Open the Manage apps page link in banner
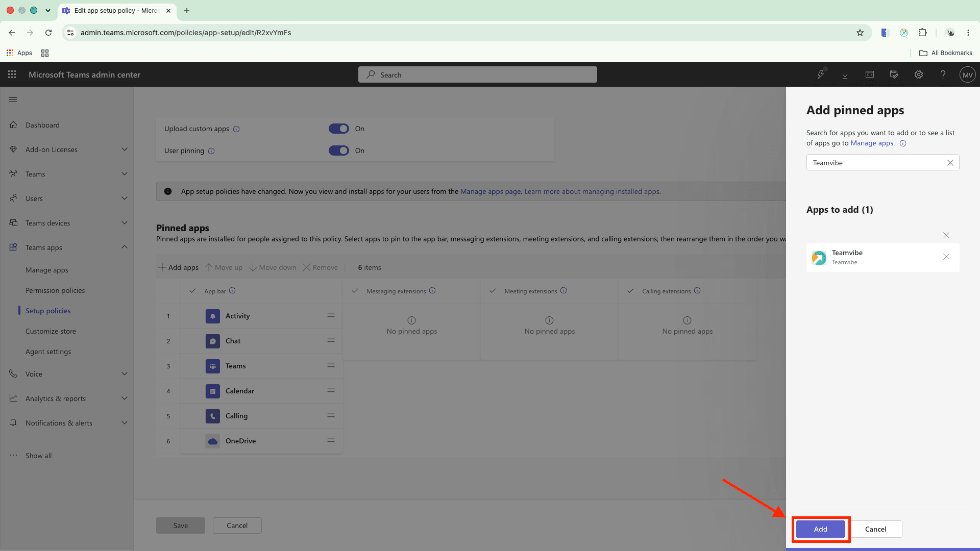 click(x=491, y=192)
